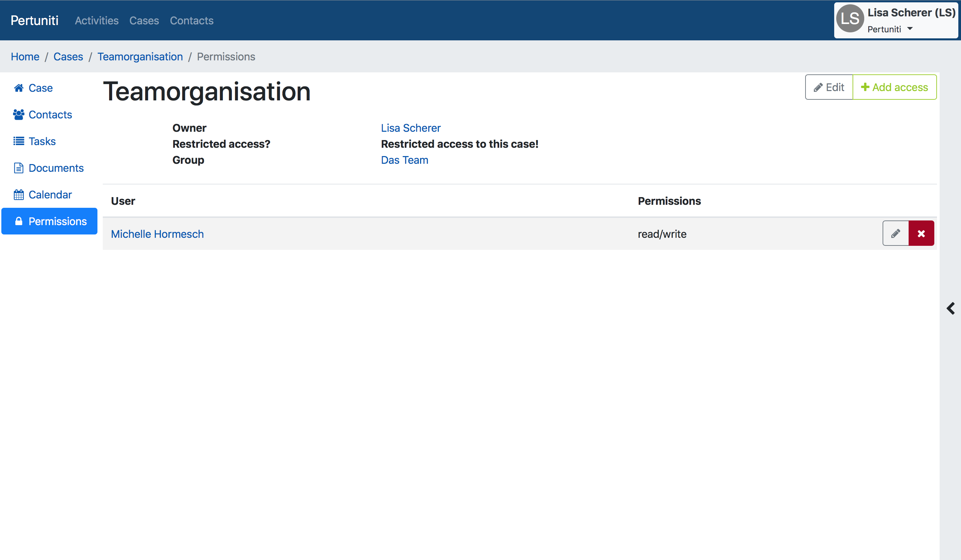The width and height of the screenshot is (961, 560).
Task: Open the Case sidebar item
Action: pyautogui.click(x=49, y=88)
